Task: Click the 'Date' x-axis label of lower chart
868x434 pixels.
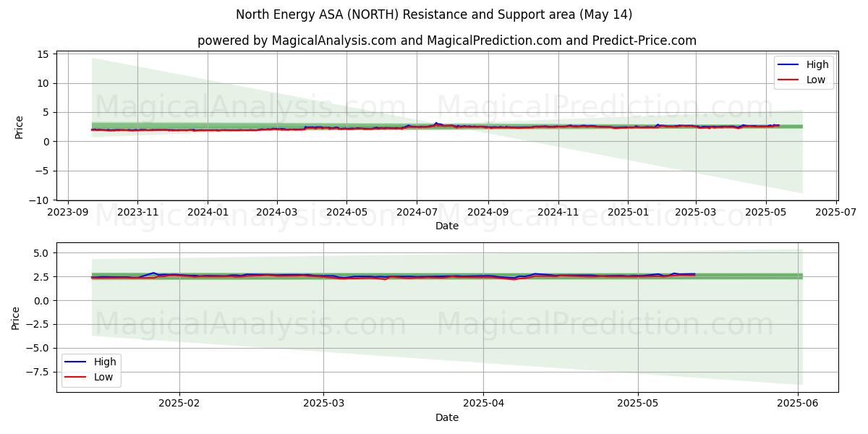Action: (447, 417)
